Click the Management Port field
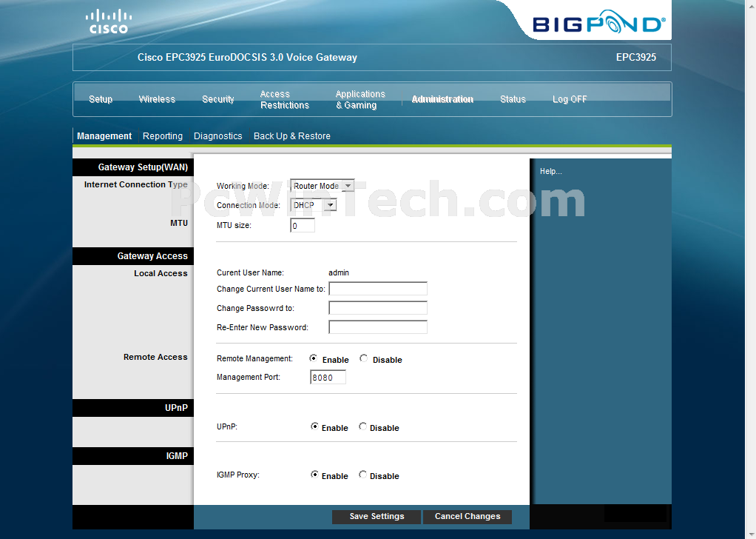Screen dimensions: 756x539 [x=328, y=378]
